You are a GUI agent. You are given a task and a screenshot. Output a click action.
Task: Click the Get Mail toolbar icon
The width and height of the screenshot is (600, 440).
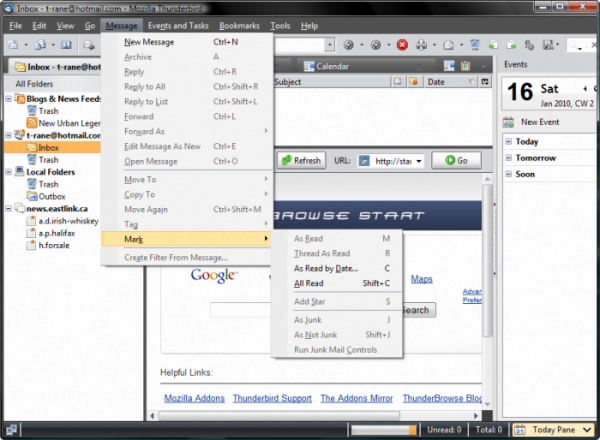coord(13,45)
